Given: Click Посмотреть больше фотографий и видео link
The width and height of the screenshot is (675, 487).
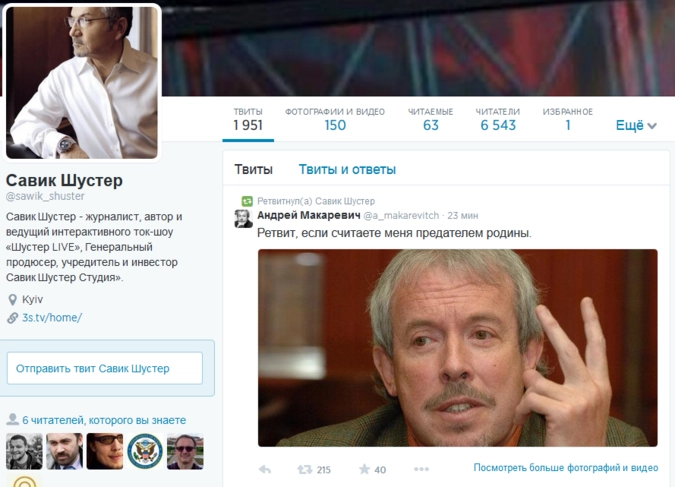Looking at the screenshot, I should 565,468.
